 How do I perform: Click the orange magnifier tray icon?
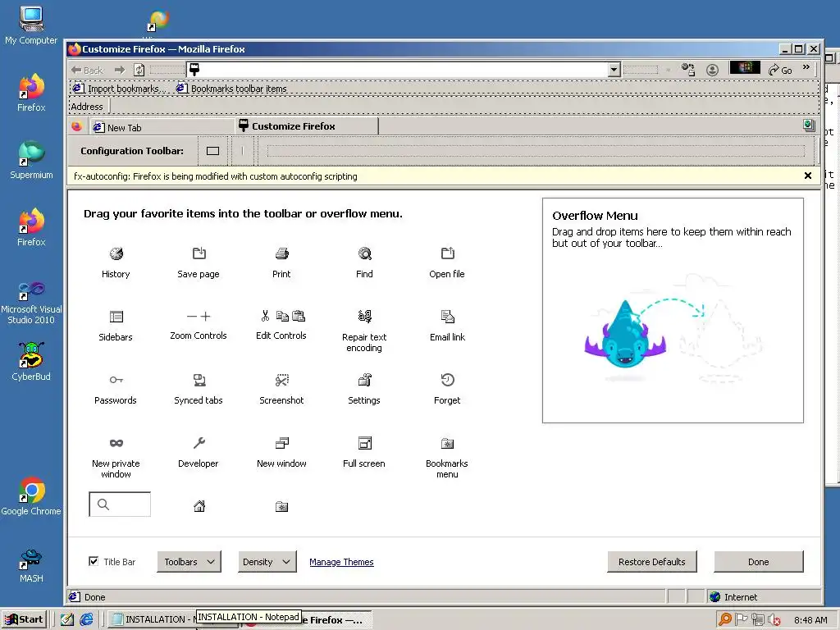pos(725,619)
